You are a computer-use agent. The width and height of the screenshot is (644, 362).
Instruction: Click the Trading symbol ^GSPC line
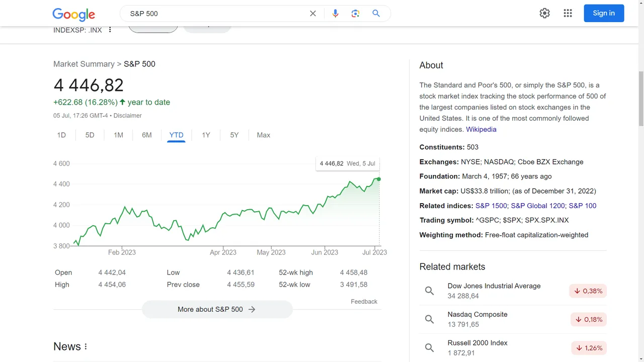pos(494,220)
